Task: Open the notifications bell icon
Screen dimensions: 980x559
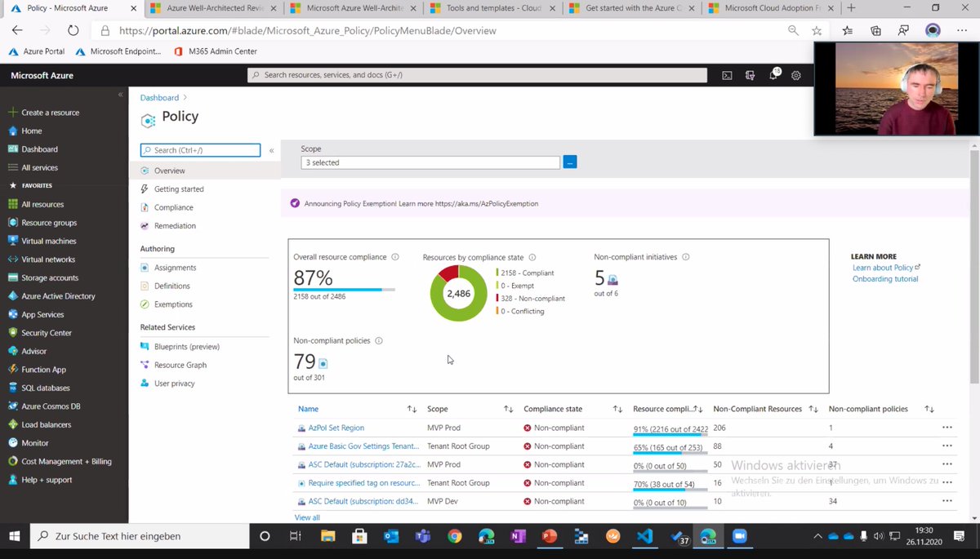Action: click(773, 75)
